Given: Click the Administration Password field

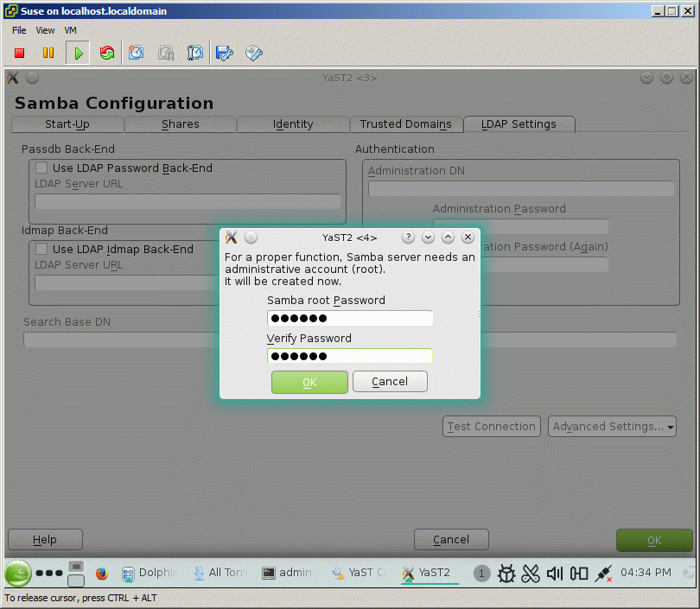Looking at the screenshot, I should point(520,225).
